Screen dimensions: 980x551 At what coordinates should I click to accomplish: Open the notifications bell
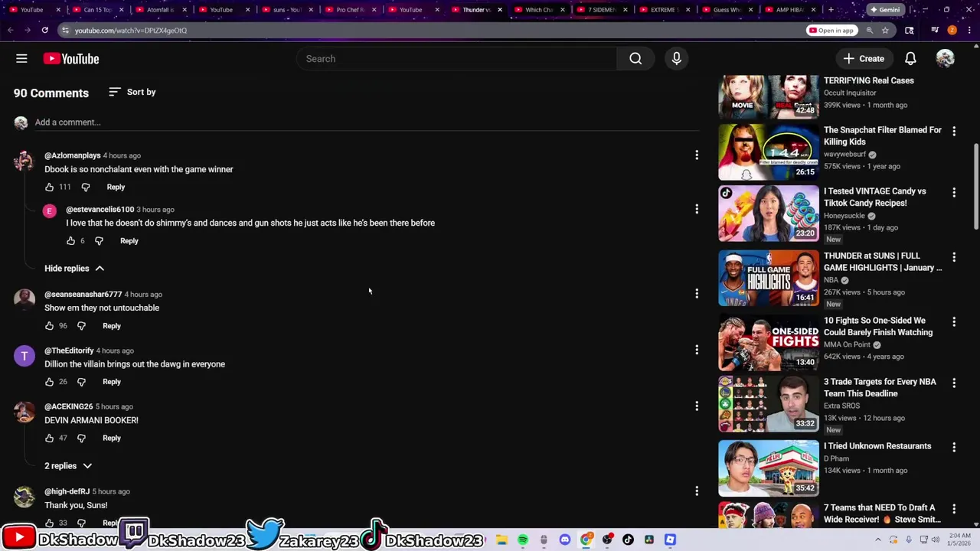pyautogui.click(x=910, y=59)
